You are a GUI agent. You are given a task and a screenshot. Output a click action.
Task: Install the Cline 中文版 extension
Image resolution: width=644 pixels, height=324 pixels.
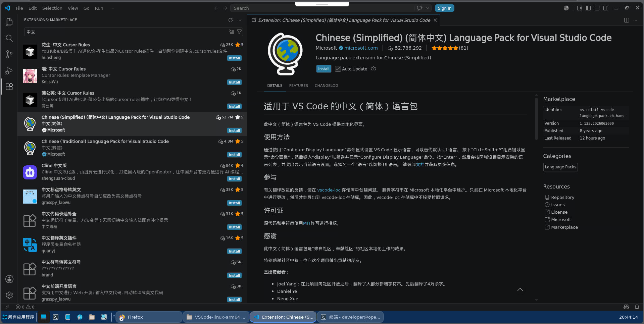point(234,179)
